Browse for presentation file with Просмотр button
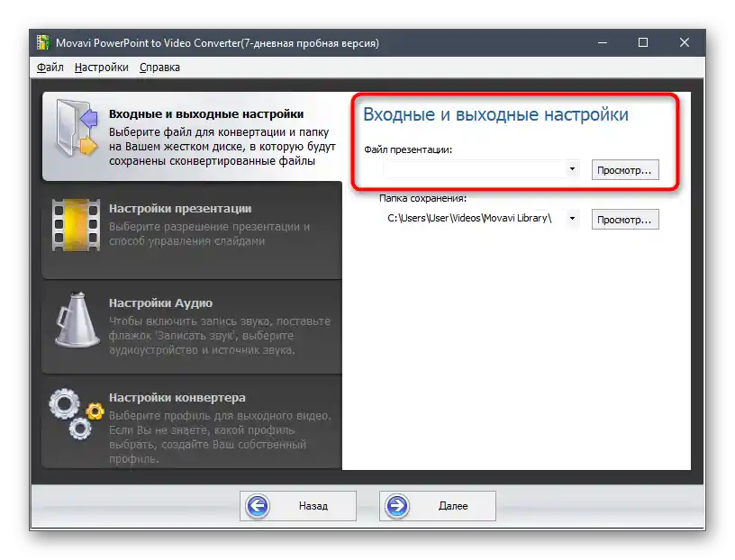This screenshot has width=735, height=560. coord(625,170)
